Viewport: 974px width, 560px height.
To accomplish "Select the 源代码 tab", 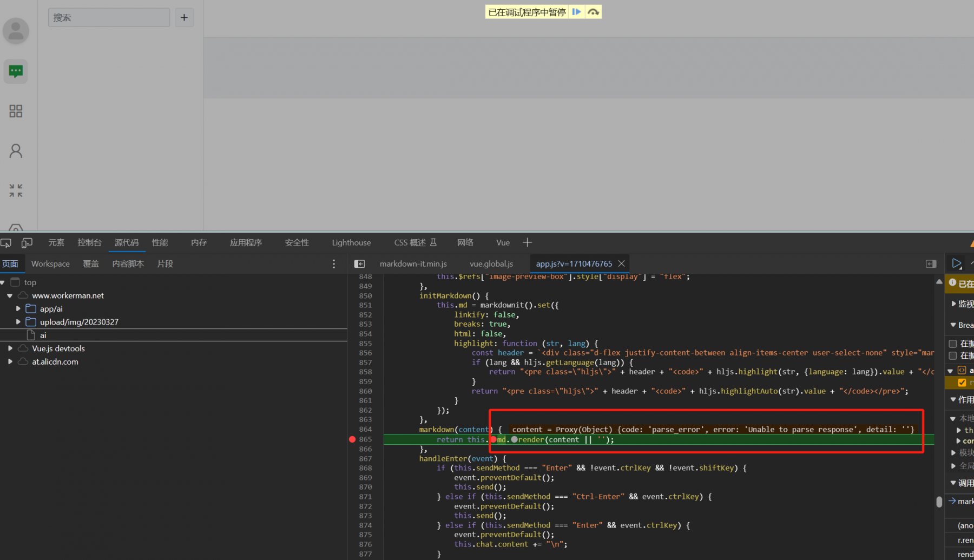I will click(127, 242).
